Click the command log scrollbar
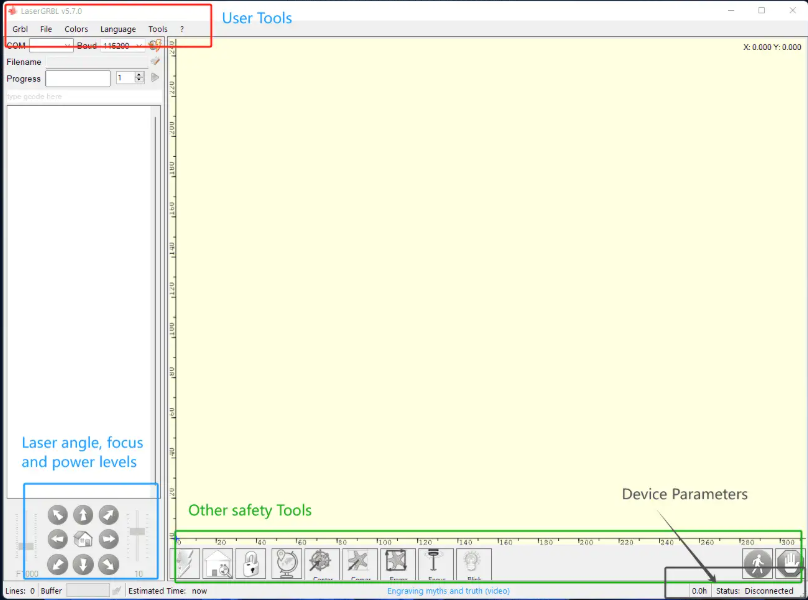The image size is (808, 600). 155,302
